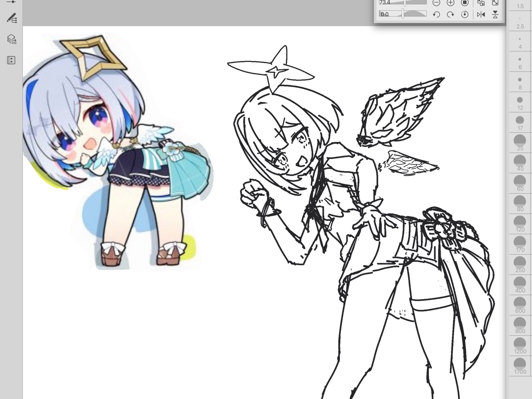The height and width of the screenshot is (399, 532).
Task: Select brush size 80
Action: [520, 204]
